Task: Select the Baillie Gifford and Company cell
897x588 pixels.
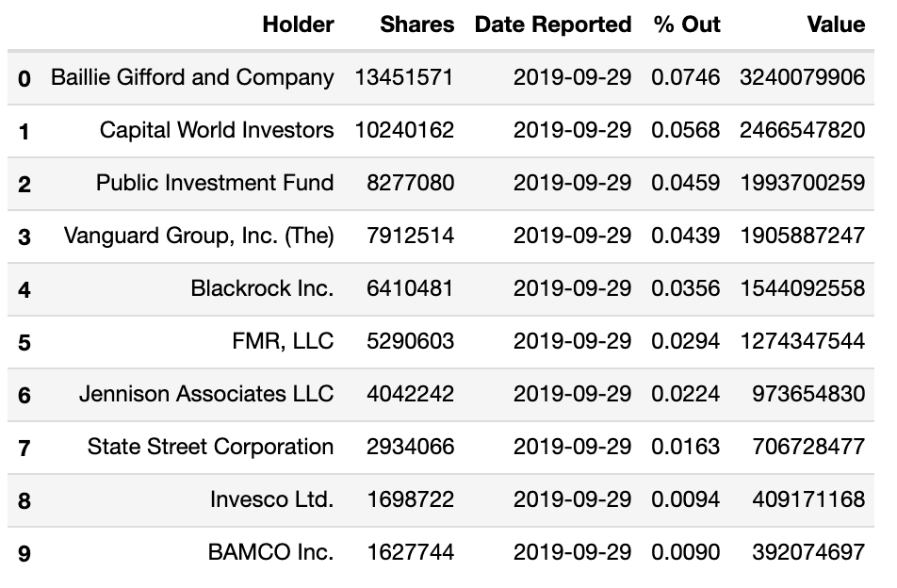Action: (192, 77)
